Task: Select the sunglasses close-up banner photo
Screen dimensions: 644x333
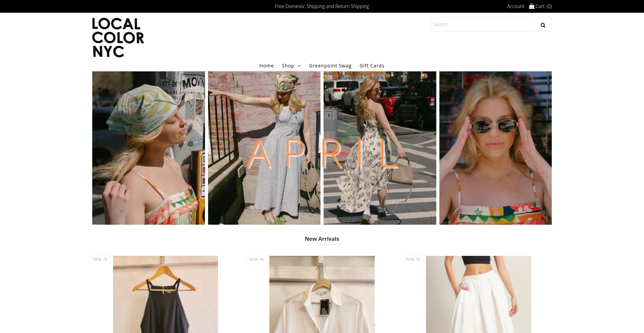Action: point(495,148)
